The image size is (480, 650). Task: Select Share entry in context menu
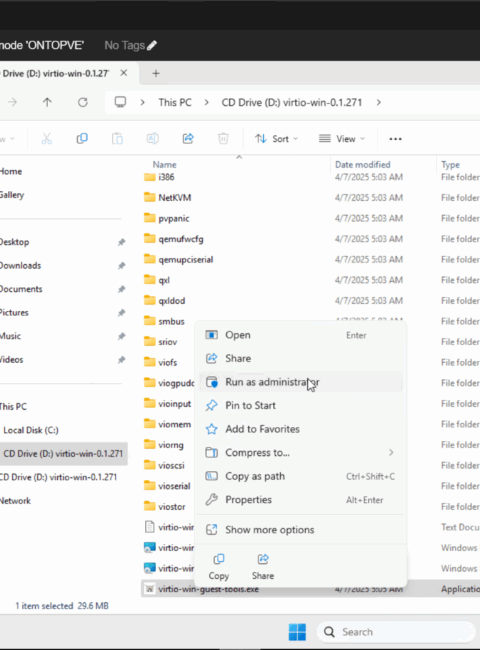point(301,359)
